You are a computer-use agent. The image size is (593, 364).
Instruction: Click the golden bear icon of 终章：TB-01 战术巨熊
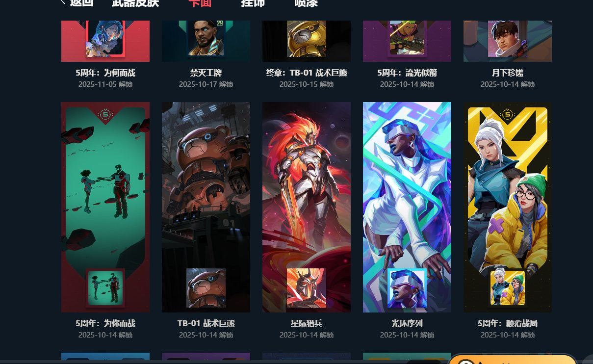[x=307, y=39]
